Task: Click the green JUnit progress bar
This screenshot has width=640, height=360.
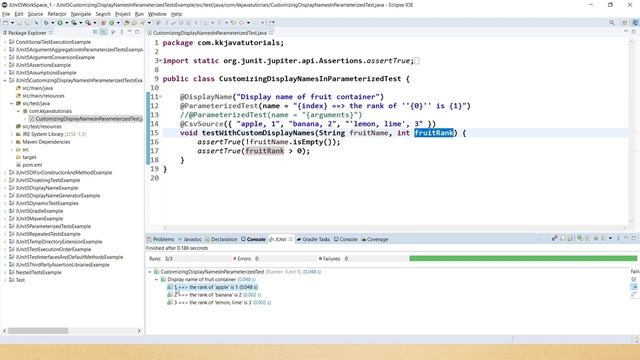Action: click(x=523, y=258)
